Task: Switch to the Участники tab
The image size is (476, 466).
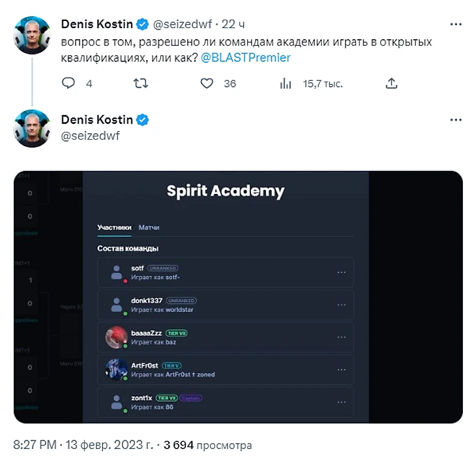Action: (x=114, y=227)
